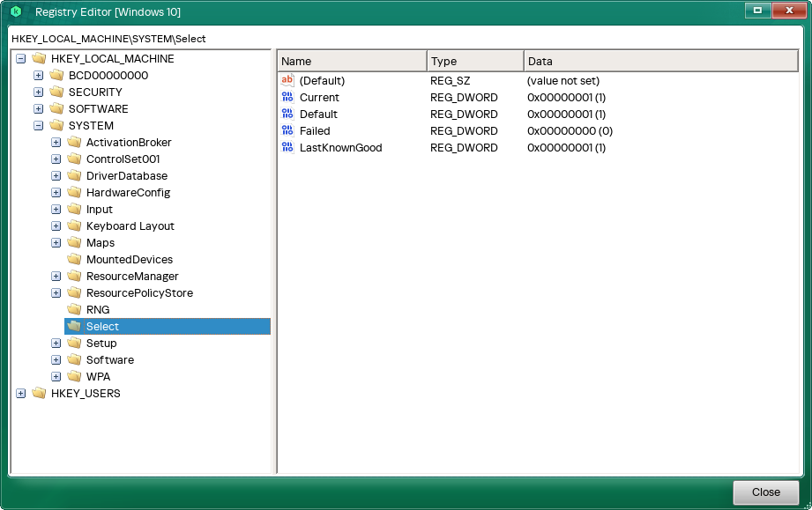Expand the Setup key
Screen dimensions: 812x510
point(56,343)
